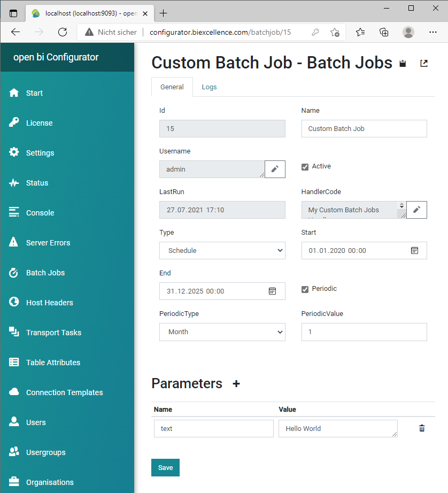Click the Start home icon in sidebar
The height and width of the screenshot is (493, 448).
(14, 93)
